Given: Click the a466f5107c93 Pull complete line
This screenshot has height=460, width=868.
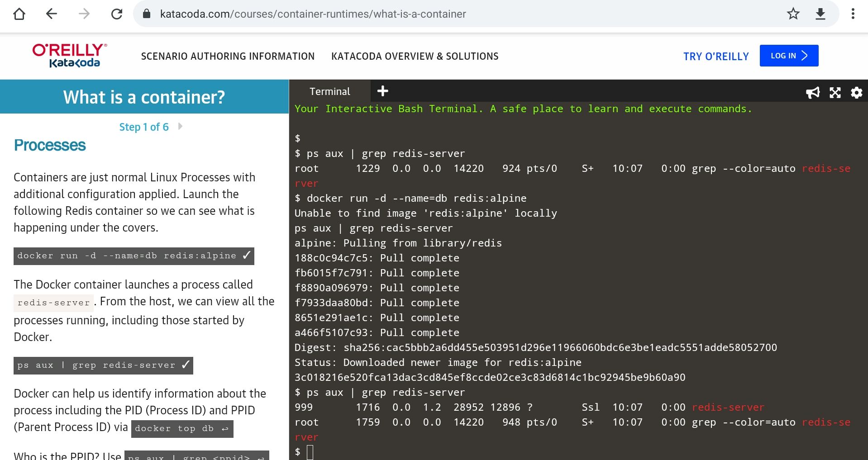Looking at the screenshot, I should click(377, 332).
